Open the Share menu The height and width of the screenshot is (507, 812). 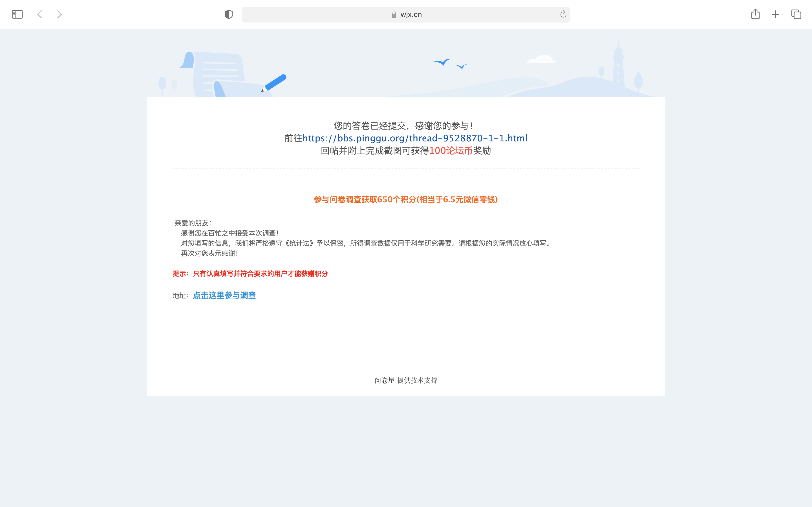755,14
